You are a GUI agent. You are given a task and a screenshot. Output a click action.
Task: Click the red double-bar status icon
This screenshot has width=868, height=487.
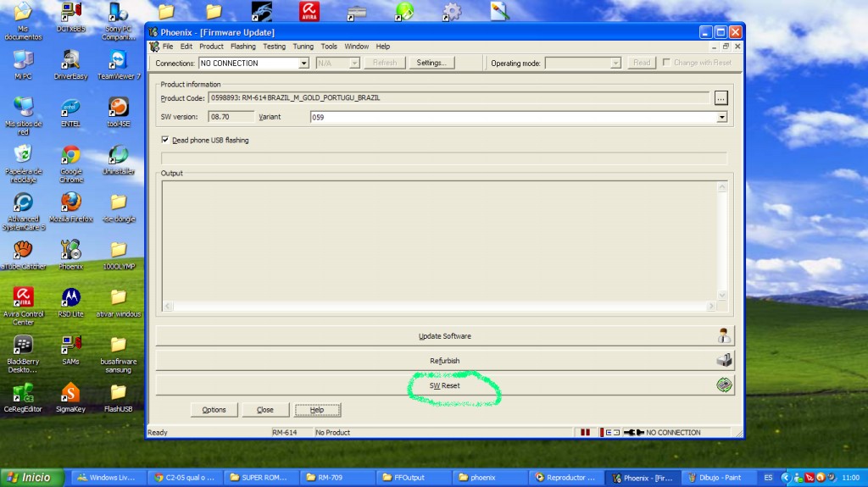click(585, 432)
